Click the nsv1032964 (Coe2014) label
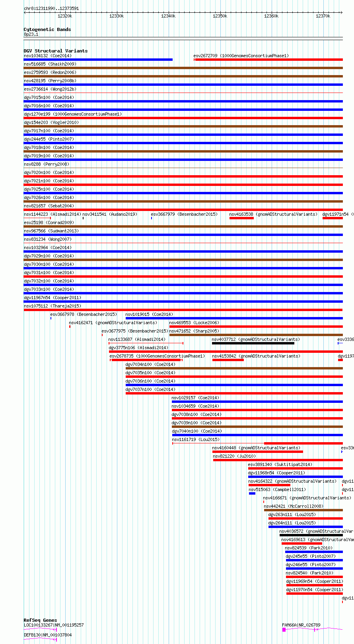 (x=48, y=248)
